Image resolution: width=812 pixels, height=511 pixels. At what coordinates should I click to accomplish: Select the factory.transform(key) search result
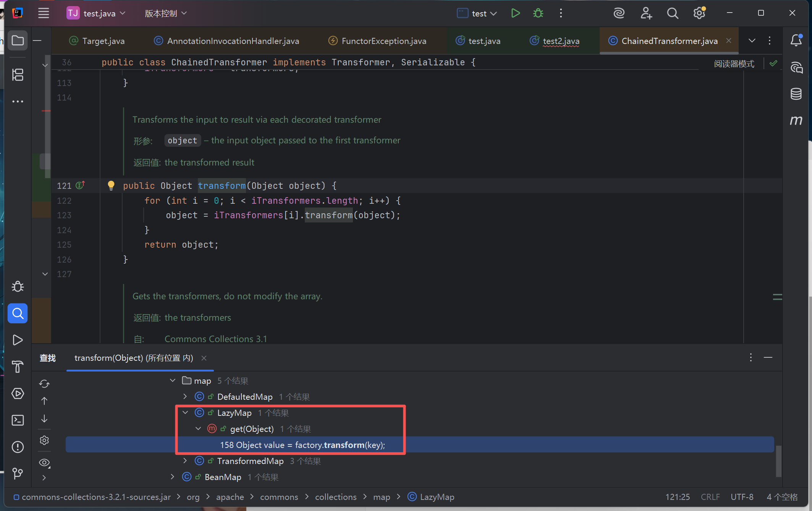302,445
